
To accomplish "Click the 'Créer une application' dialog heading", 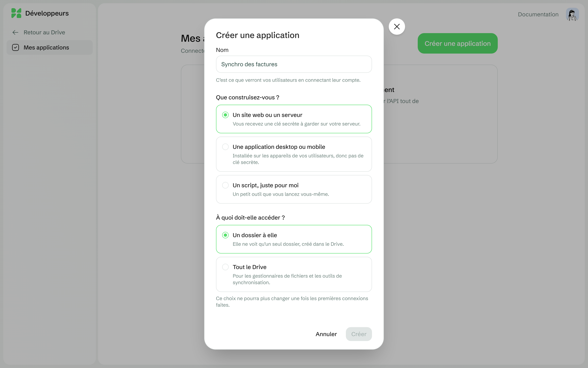I will [257, 35].
